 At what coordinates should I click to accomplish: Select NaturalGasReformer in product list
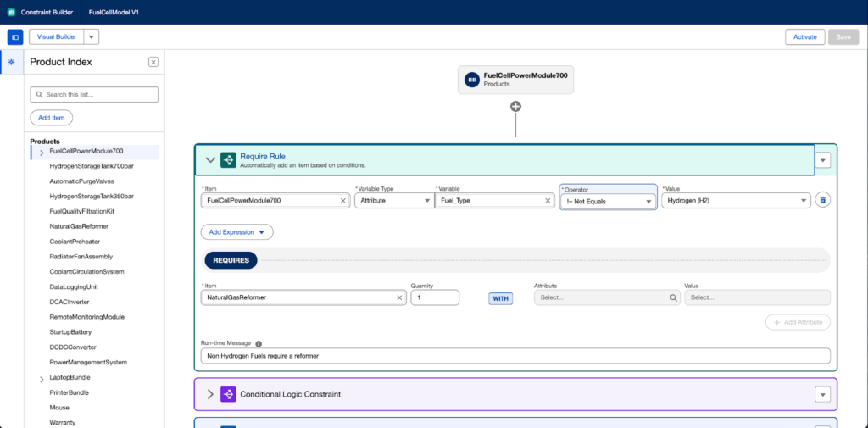[x=79, y=226]
